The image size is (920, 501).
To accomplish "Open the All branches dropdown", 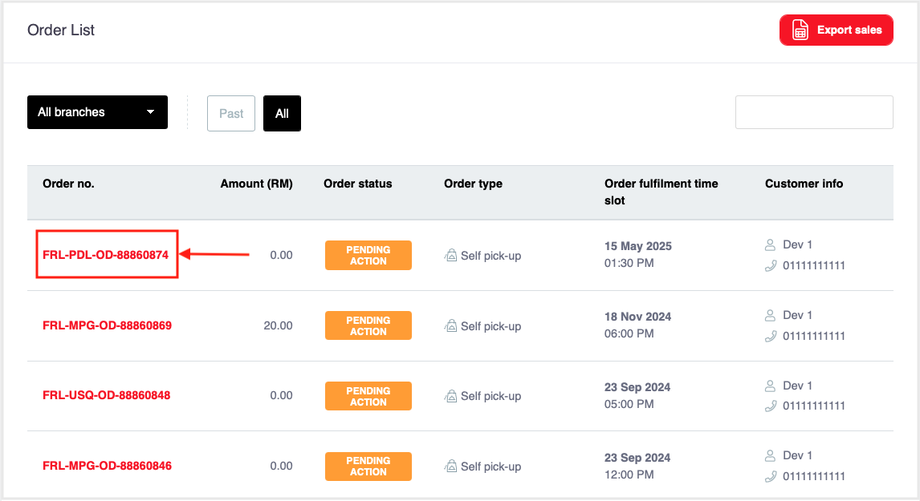I will [97, 113].
